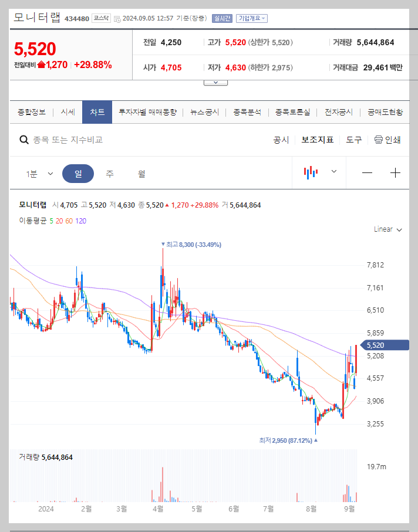Click the search magnifier icon

click(x=23, y=140)
